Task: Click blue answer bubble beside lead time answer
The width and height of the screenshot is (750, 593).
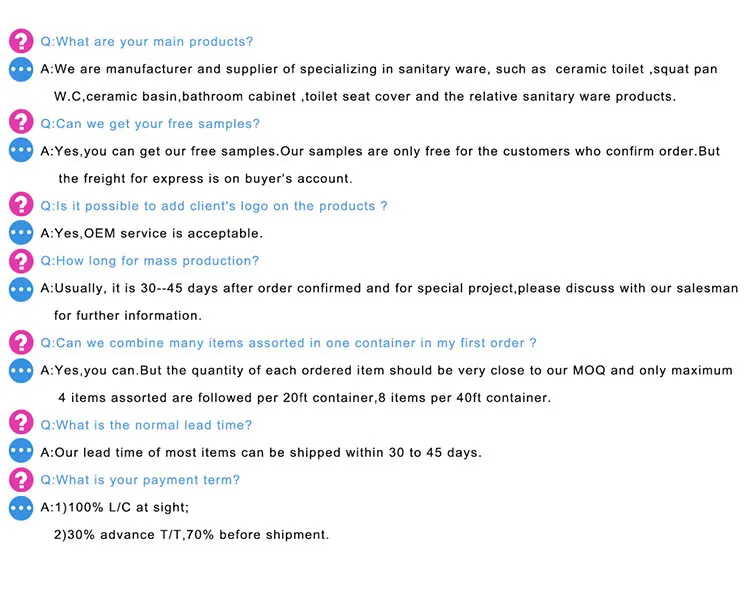Action: point(21,452)
